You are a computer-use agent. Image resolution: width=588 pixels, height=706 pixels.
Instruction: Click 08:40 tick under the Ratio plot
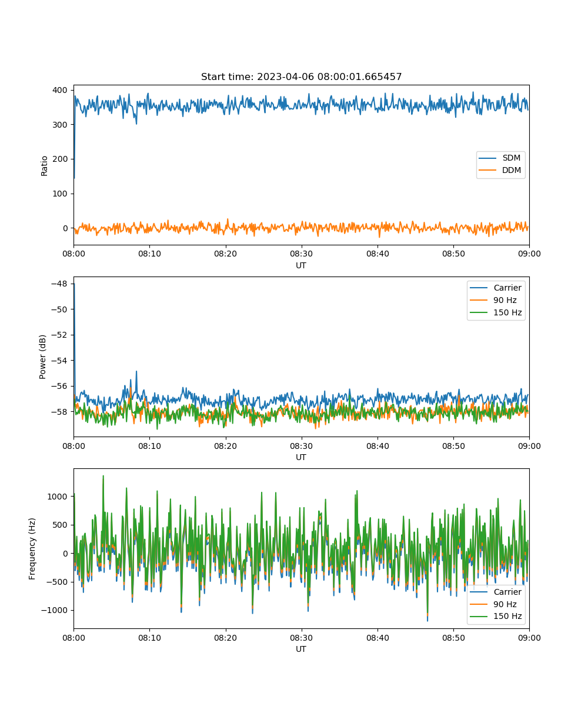377,254
